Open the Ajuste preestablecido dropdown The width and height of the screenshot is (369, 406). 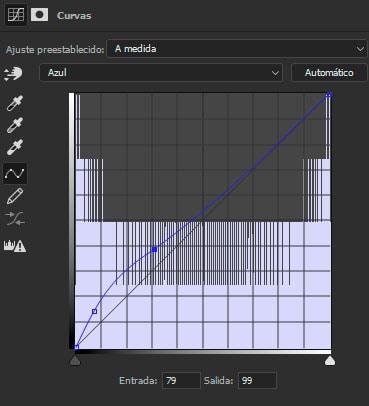click(237, 49)
